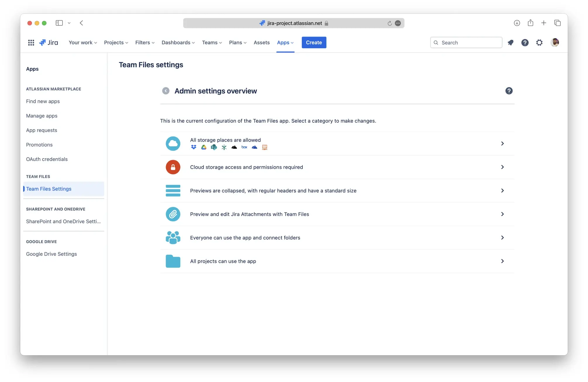Open Preview and edit Jira Attachments setting
Viewport: 588px width, 382px height.
[337, 214]
